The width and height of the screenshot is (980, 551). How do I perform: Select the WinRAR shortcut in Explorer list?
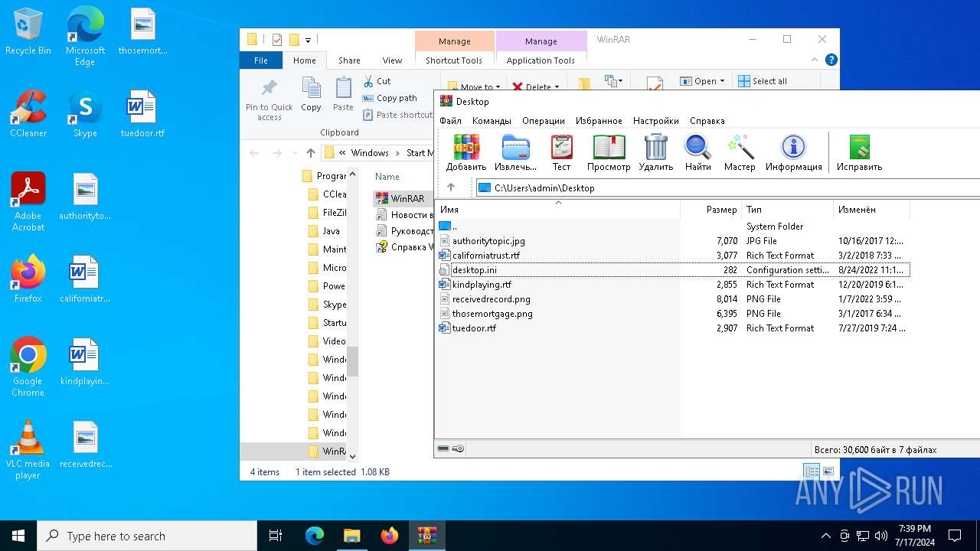(x=400, y=199)
